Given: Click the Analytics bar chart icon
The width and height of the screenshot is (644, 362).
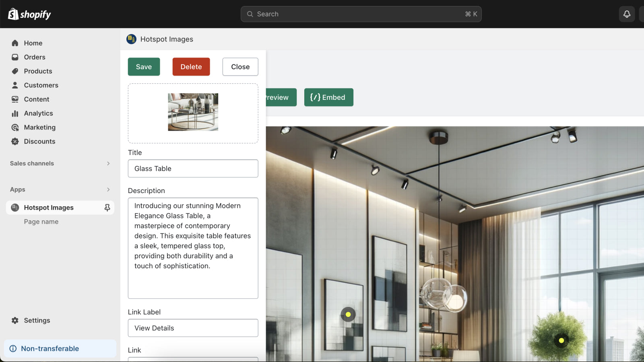Looking at the screenshot, I should tap(15, 113).
